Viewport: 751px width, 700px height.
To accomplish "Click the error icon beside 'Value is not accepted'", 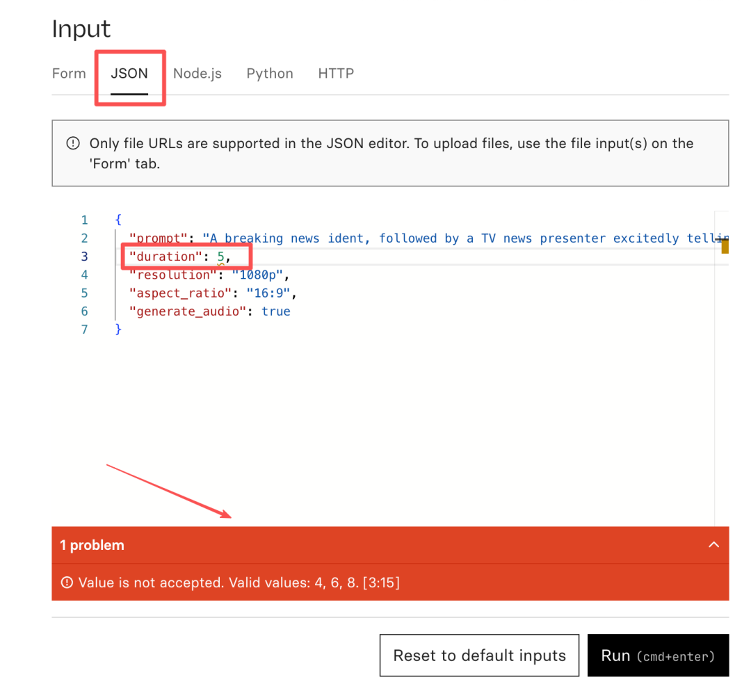I will click(x=67, y=583).
